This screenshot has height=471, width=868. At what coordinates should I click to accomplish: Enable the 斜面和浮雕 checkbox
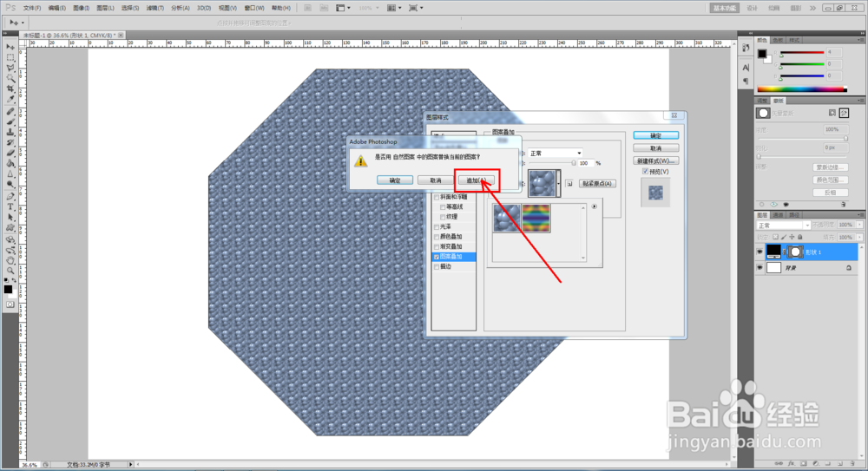437,197
